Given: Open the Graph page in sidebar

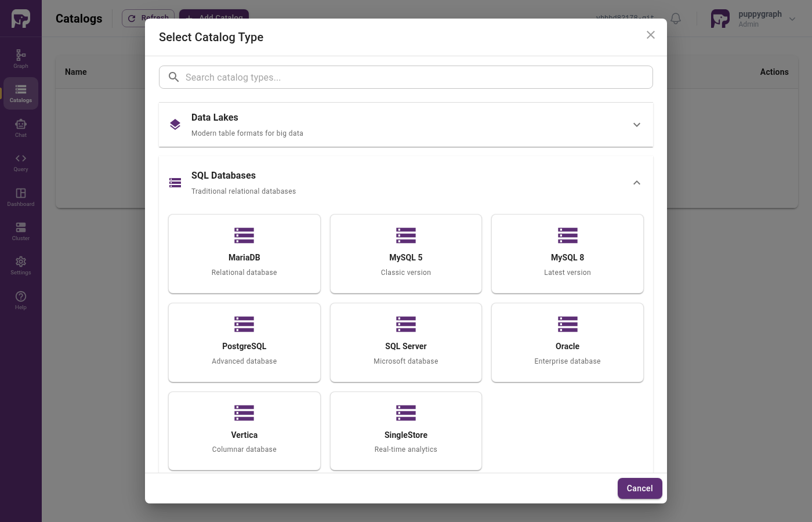Looking at the screenshot, I should 21,59.
